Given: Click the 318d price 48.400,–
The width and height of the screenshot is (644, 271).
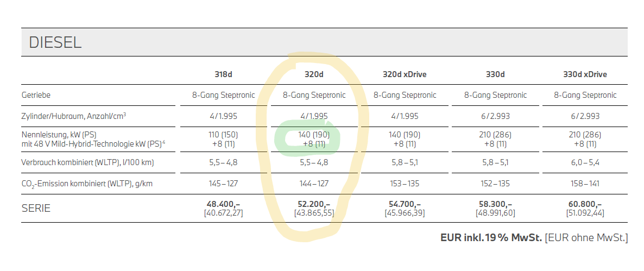Looking at the screenshot, I should 223,204.
